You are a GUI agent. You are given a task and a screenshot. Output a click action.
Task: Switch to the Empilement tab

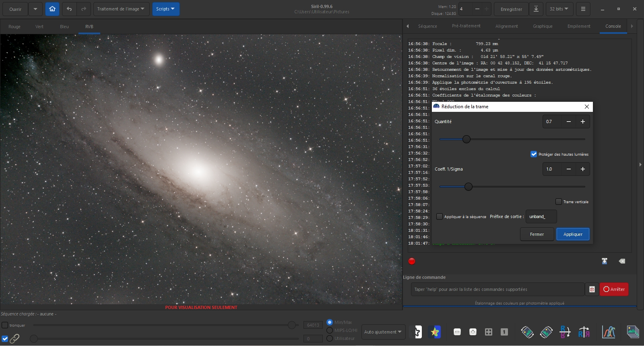(579, 26)
